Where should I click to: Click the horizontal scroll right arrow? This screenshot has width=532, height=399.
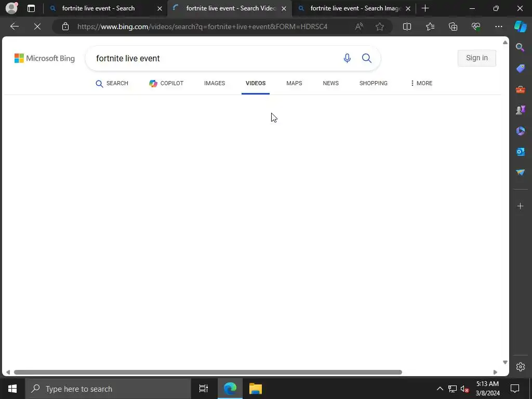(495, 372)
